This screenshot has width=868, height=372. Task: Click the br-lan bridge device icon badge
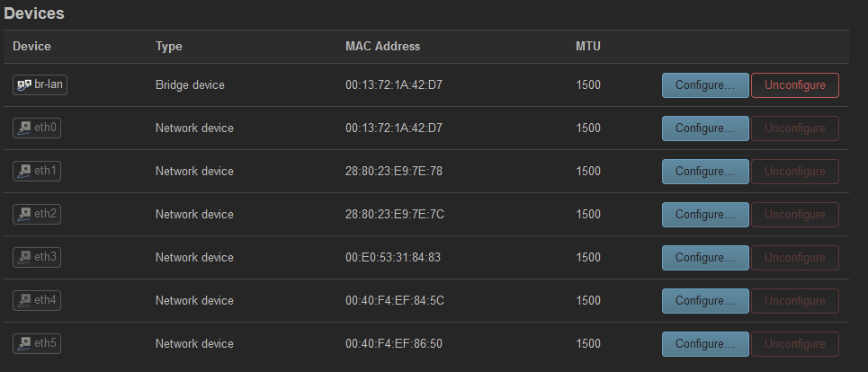point(40,85)
